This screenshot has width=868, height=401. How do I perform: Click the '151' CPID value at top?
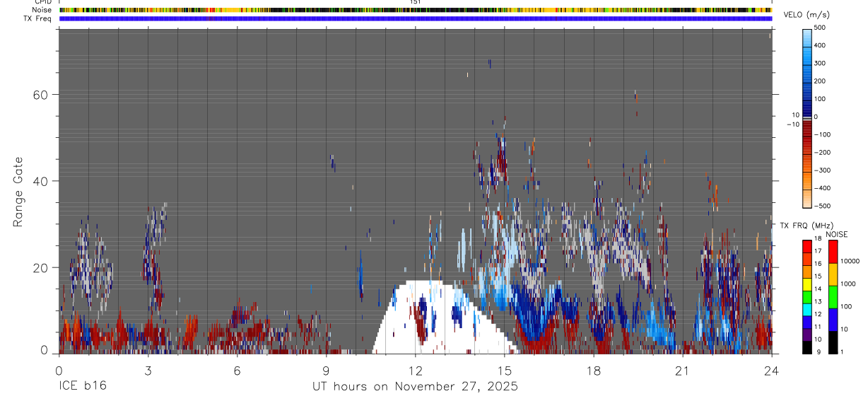click(x=416, y=2)
